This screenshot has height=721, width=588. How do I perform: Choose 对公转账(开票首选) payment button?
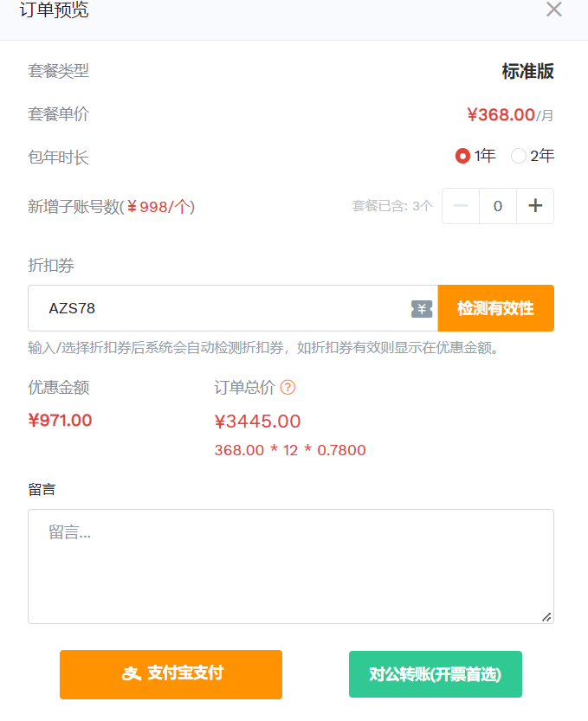[436, 674]
